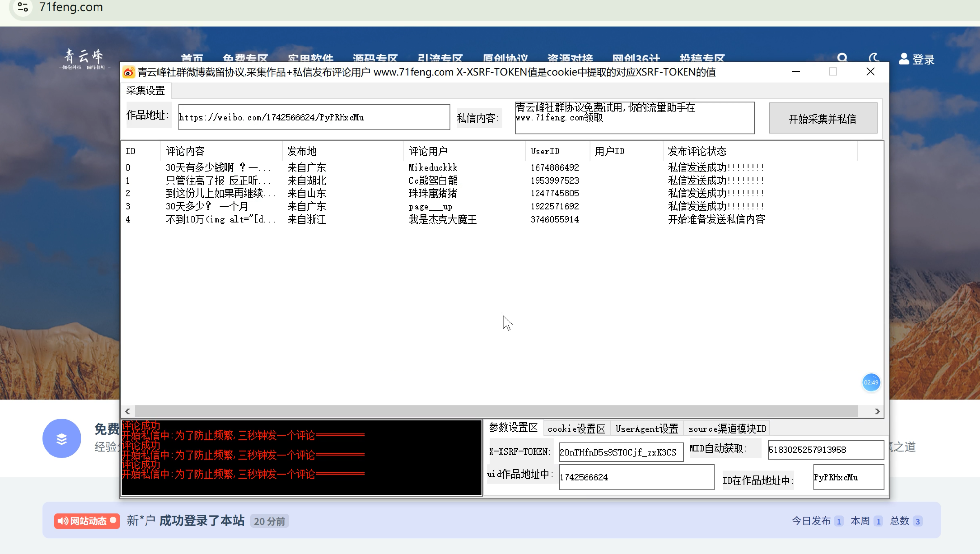Click the ID在作品地址中 input field
This screenshot has width=980, height=554.
[848, 477]
